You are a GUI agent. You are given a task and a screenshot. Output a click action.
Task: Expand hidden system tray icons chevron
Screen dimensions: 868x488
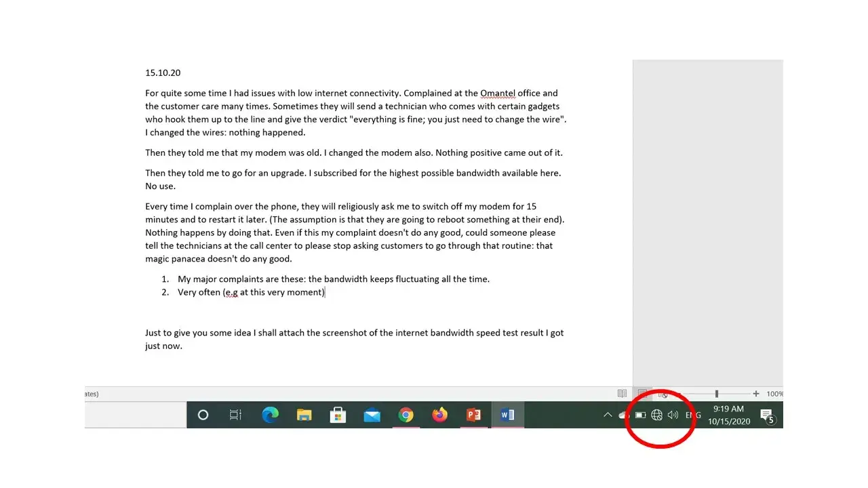point(608,415)
